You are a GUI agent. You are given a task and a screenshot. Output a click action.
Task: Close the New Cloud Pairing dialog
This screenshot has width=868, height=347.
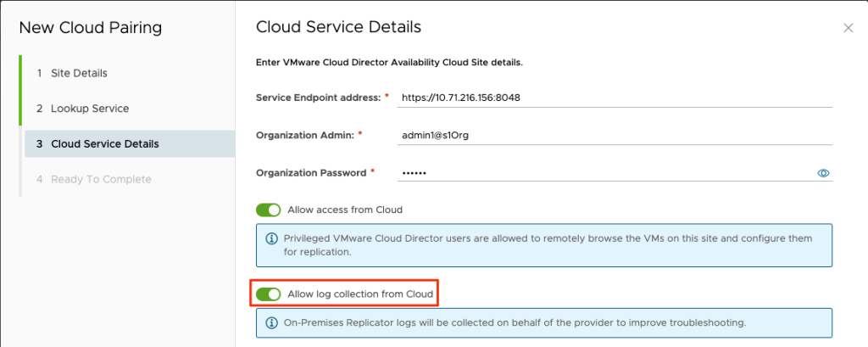[x=848, y=28]
